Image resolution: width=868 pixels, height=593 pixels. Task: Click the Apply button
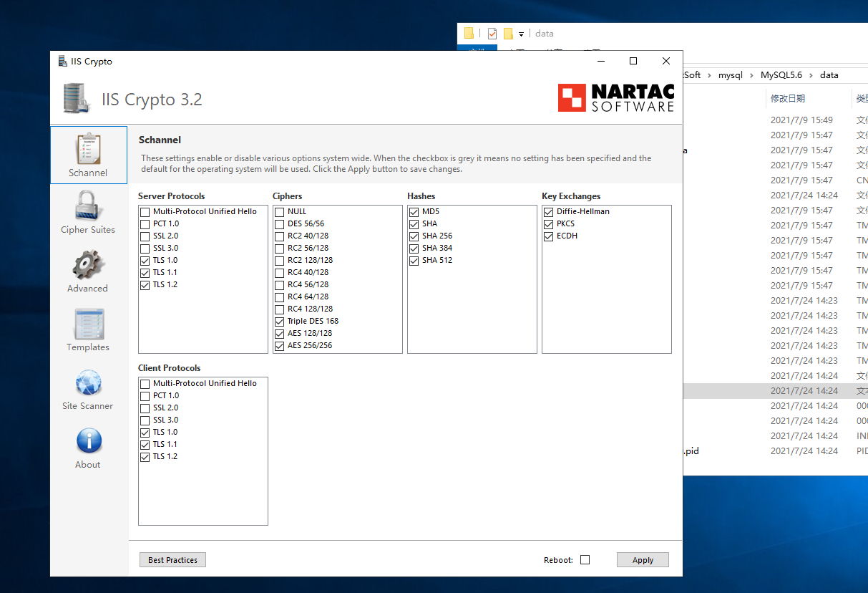pos(643,560)
